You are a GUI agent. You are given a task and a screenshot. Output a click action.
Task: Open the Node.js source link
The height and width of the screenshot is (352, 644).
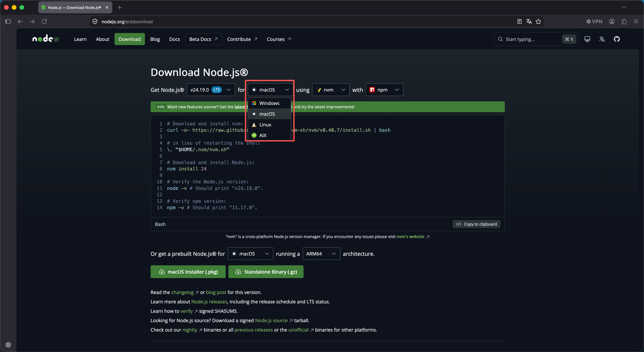[x=271, y=320]
